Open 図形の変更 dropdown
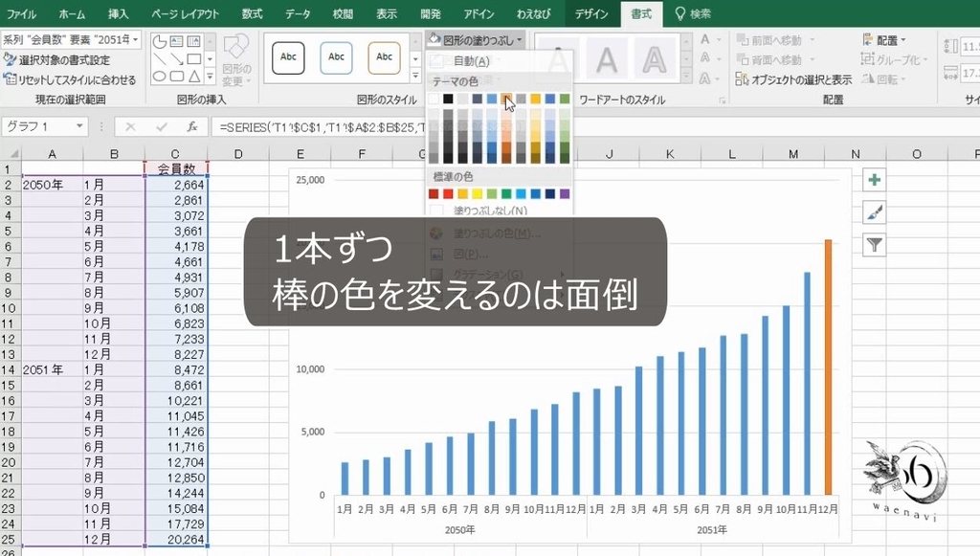The height and width of the screenshot is (556, 980). point(237,59)
